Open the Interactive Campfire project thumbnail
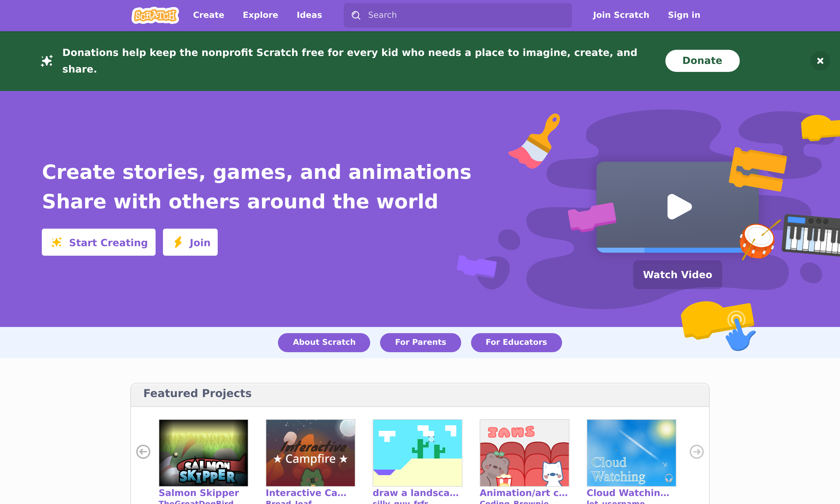This screenshot has height=504, width=840. pos(310,453)
